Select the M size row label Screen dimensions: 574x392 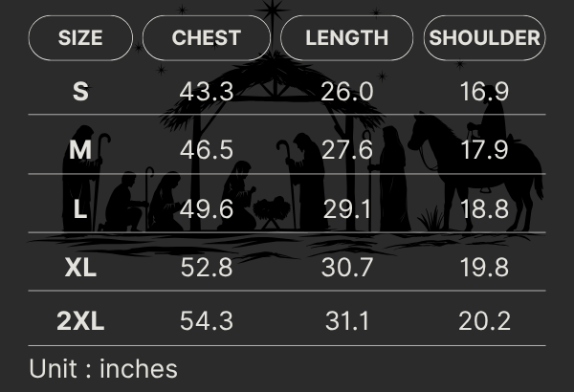[x=80, y=151]
